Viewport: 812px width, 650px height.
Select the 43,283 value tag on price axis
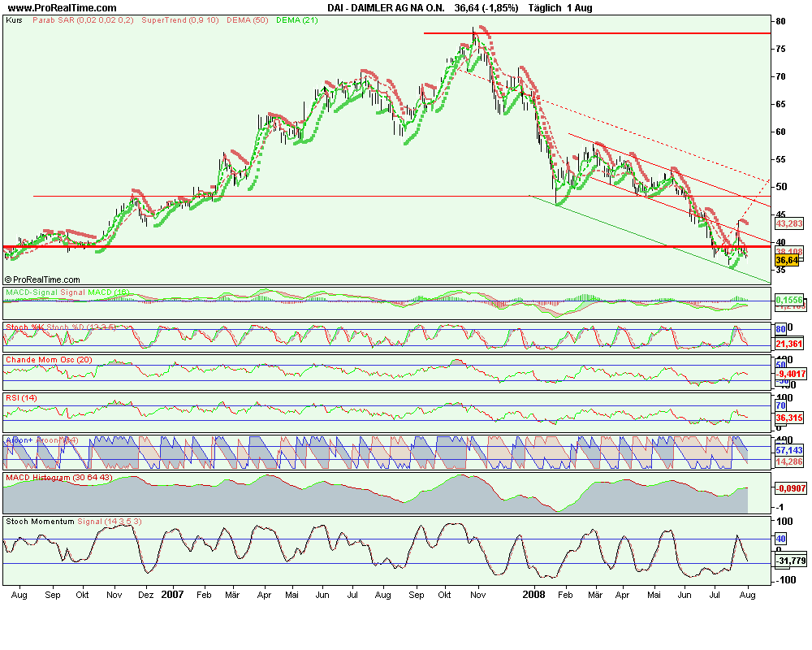coord(789,224)
